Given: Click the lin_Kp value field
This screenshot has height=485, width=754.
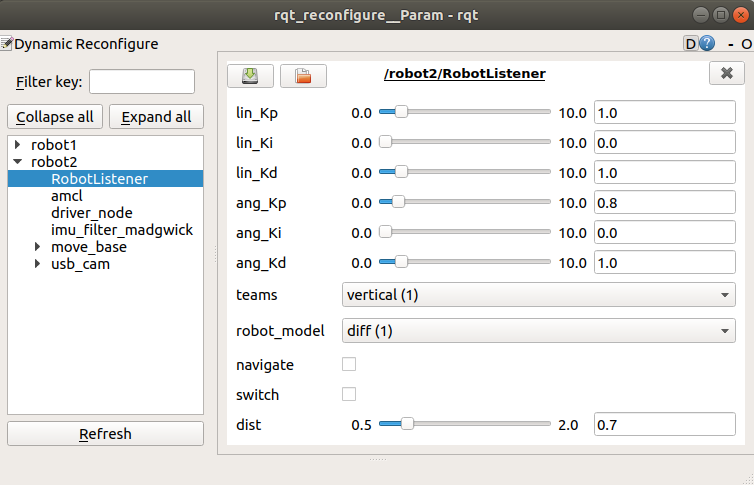Looking at the screenshot, I should pos(665,112).
